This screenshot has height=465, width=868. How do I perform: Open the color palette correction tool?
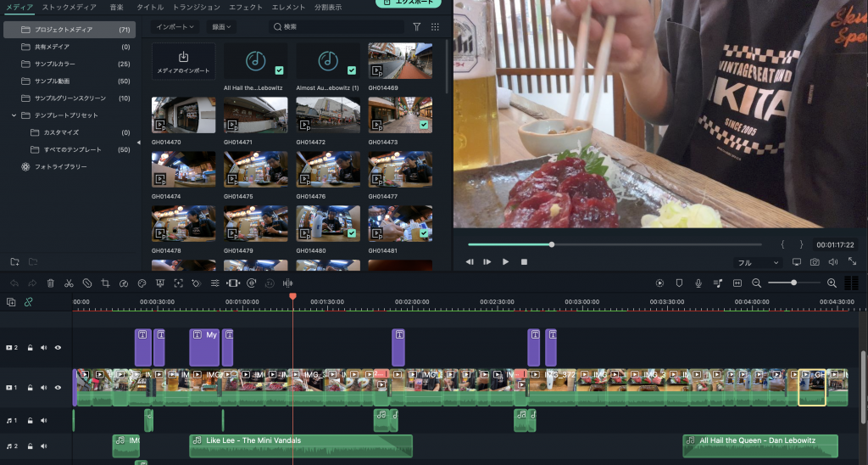pyautogui.click(x=142, y=283)
